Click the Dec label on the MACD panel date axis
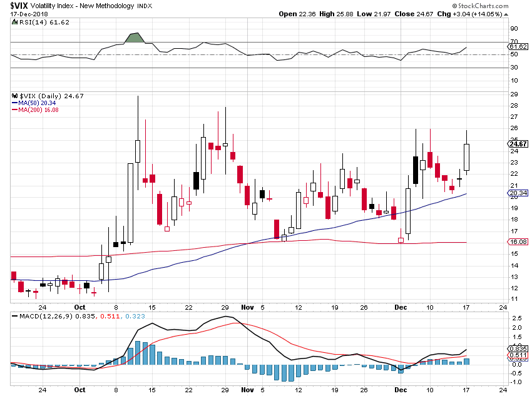The width and height of the screenshot is (532, 396). click(401, 390)
